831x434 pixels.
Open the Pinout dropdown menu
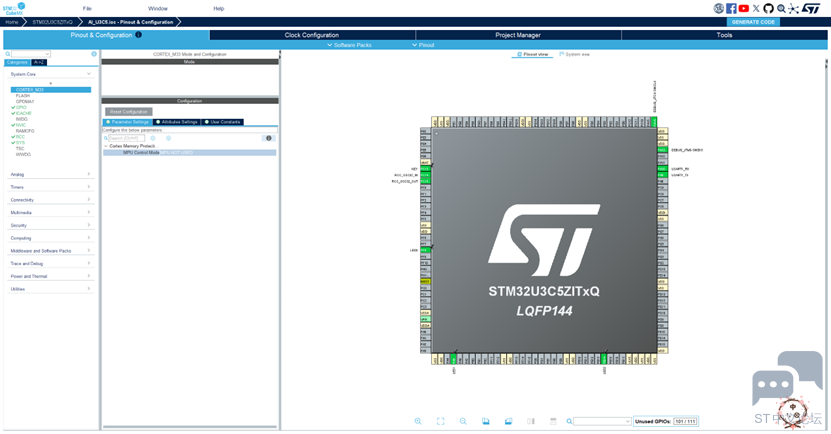click(423, 45)
